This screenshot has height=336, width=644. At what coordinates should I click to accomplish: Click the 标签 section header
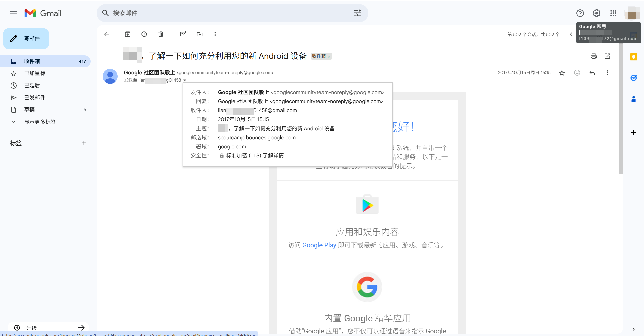click(x=16, y=143)
